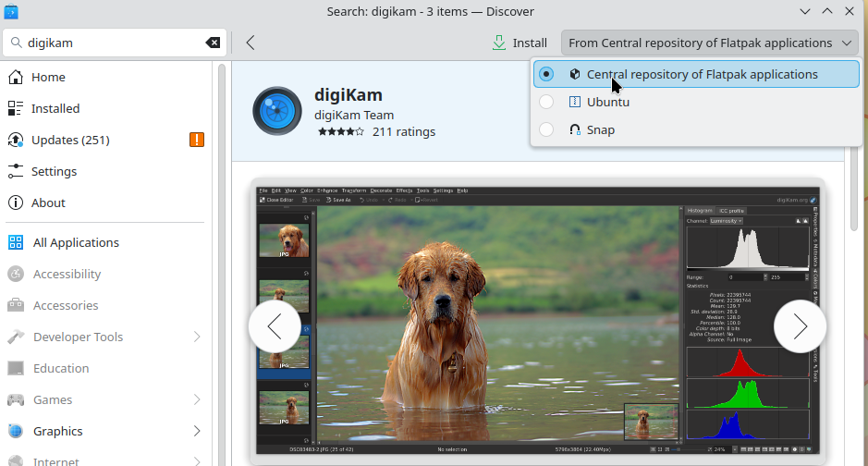Click the About info icon

[16, 203]
